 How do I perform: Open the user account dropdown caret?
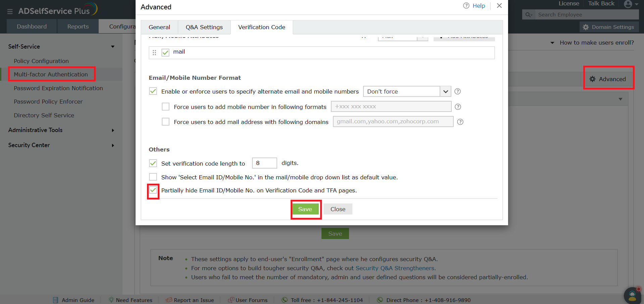coord(637,4)
